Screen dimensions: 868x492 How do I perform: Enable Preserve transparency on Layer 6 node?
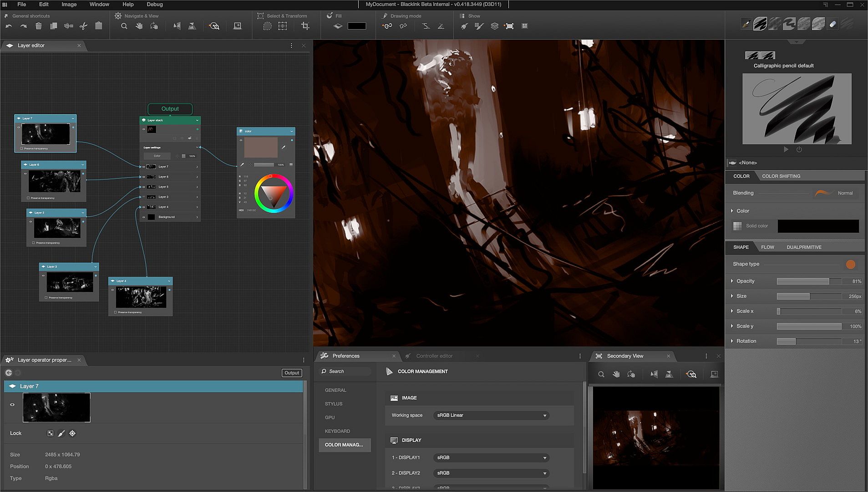(28, 198)
